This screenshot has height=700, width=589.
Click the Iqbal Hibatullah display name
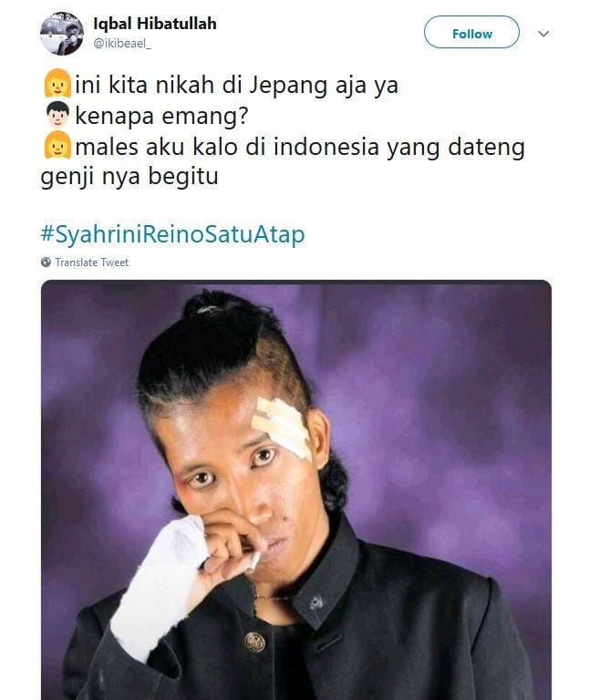(155, 23)
